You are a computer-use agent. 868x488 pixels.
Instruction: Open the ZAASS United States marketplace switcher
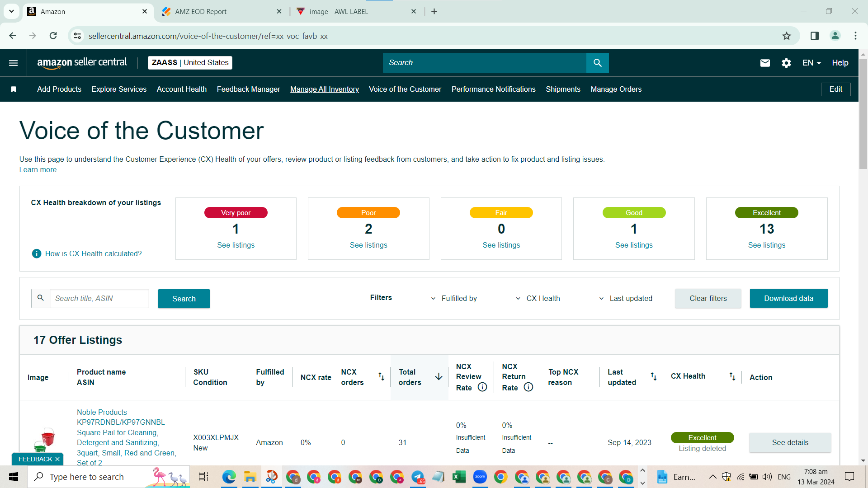click(x=190, y=63)
